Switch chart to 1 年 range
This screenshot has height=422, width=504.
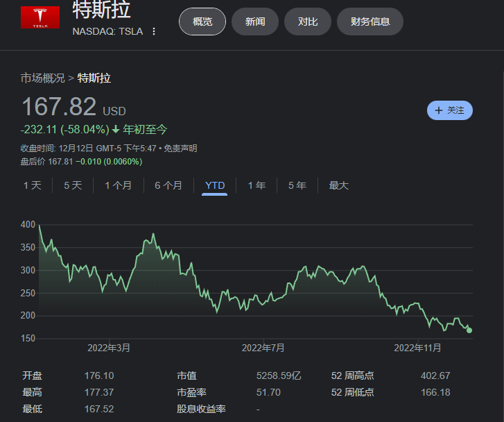click(x=257, y=185)
